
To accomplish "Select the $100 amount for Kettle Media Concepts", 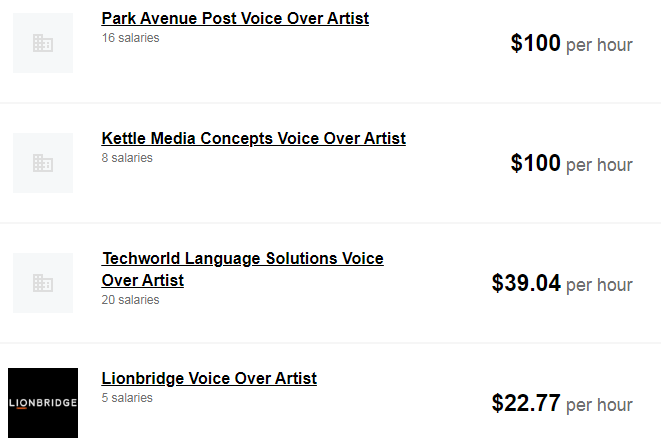I will tap(535, 163).
